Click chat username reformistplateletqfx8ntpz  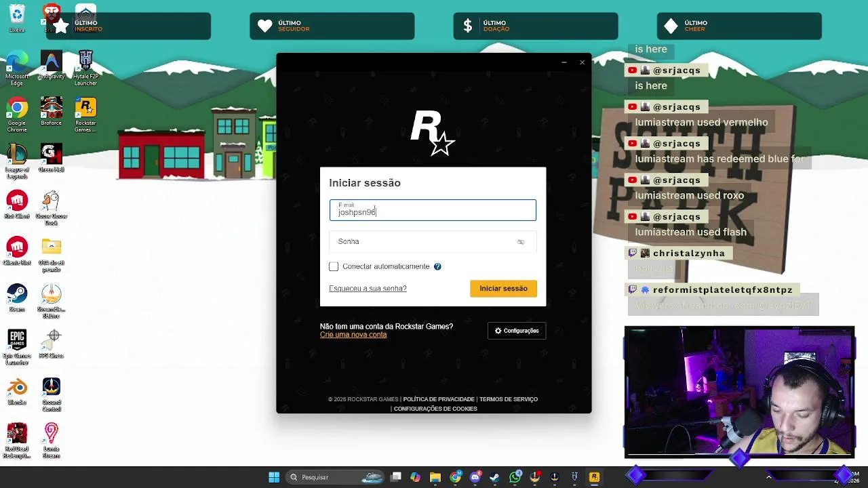[722, 289]
